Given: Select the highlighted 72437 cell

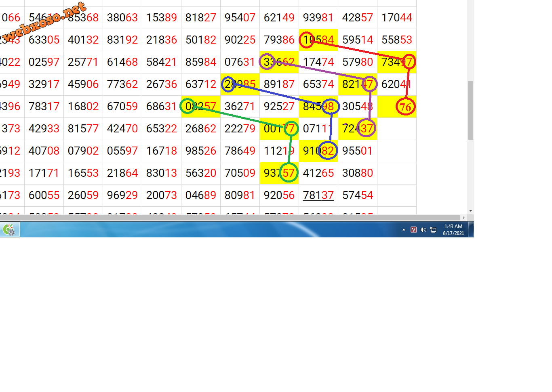Looking at the screenshot, I should tap(357, 129).
